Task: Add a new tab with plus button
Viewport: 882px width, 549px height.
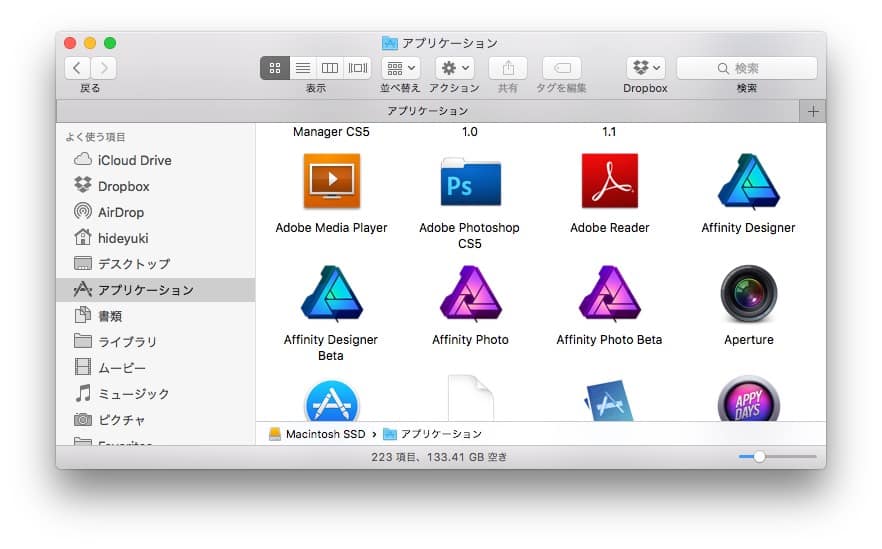Action: pos(813,111)
